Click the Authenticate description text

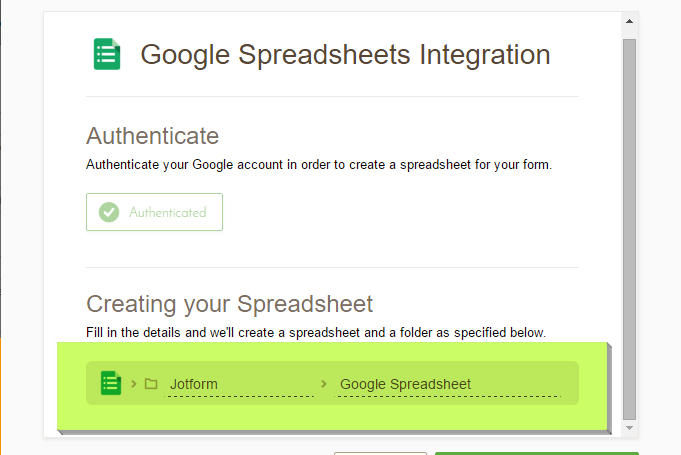click(318, 164)
